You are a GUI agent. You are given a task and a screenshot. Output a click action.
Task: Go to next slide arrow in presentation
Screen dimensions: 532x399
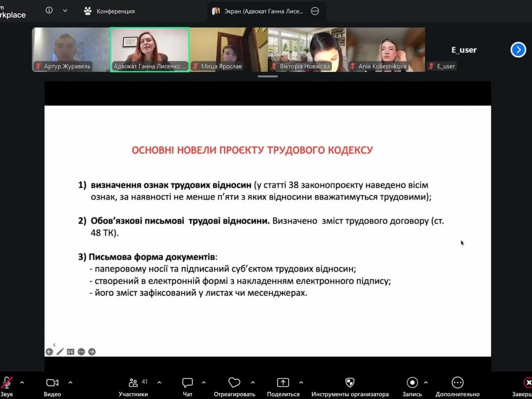click(x=91, y=352)
